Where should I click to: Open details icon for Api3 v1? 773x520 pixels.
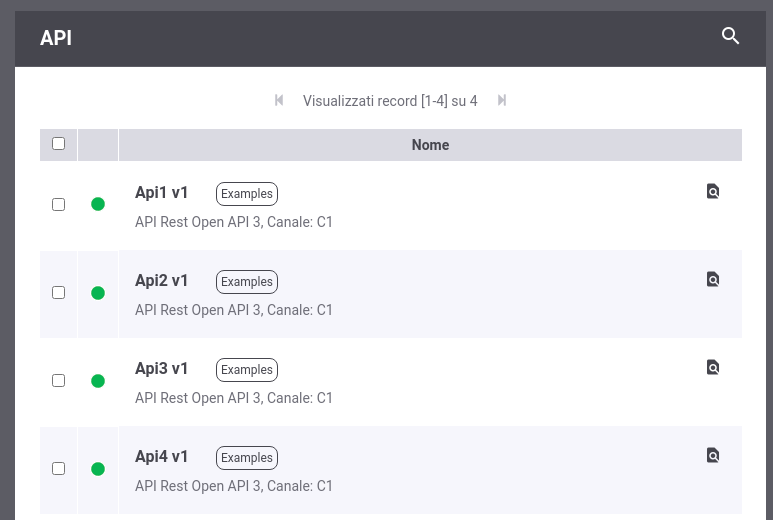pos(713,367)
